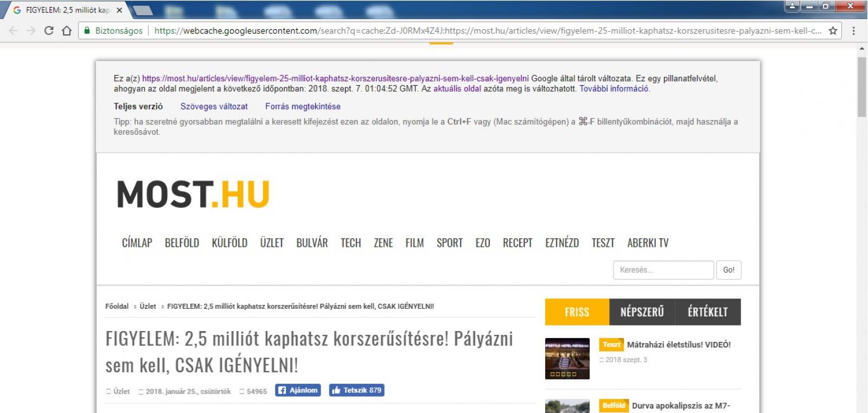Screen dimensions: 868x413
Task: Open the BULVÁR section
Action: pos(312,243)
